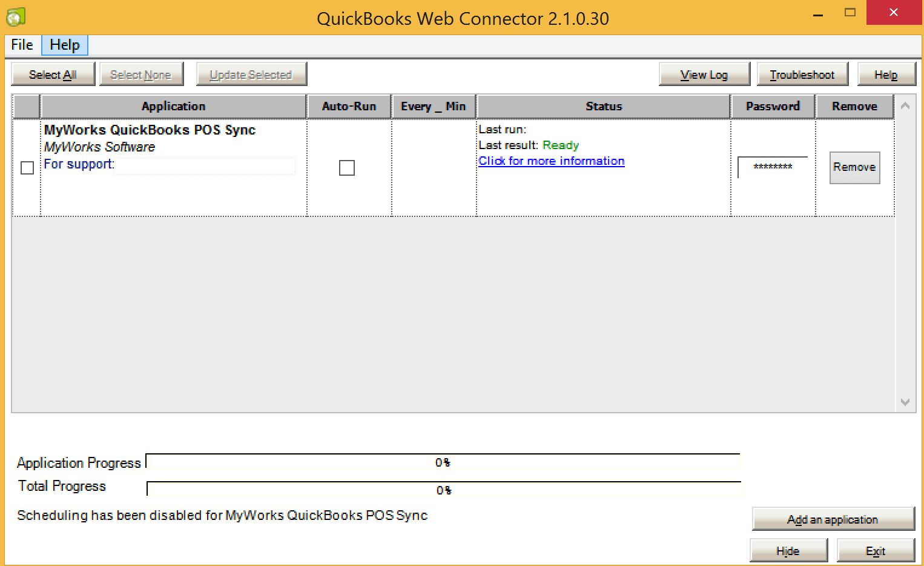Remove the MyWorks QuickBooks POS Sync application
924x566 pixels.
854,167
